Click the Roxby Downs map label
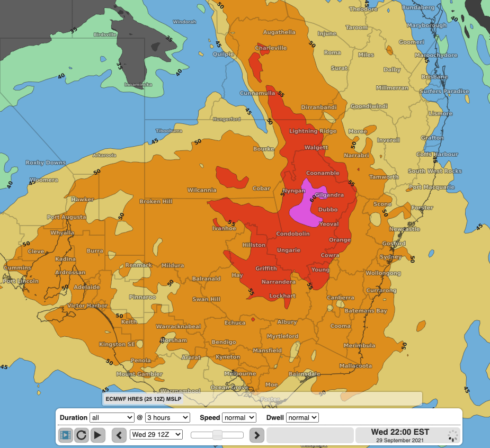Screen dimensions: 490x448 point(46,163)
